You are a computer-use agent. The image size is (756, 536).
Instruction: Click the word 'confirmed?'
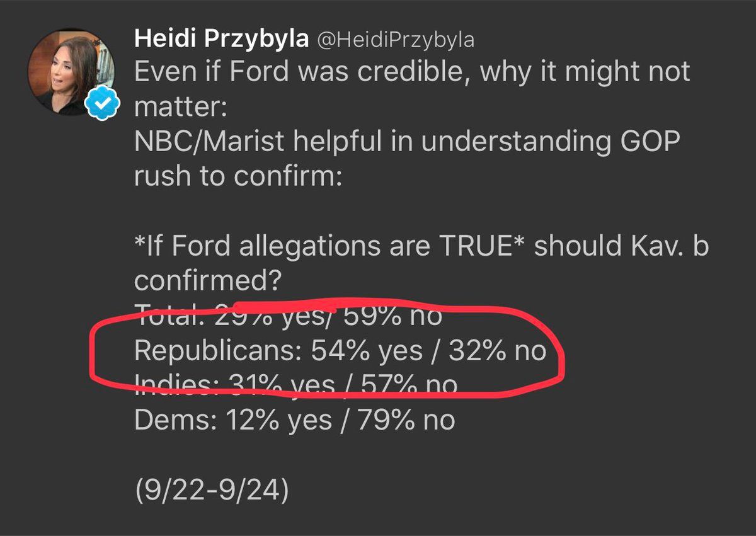point(207,281)
